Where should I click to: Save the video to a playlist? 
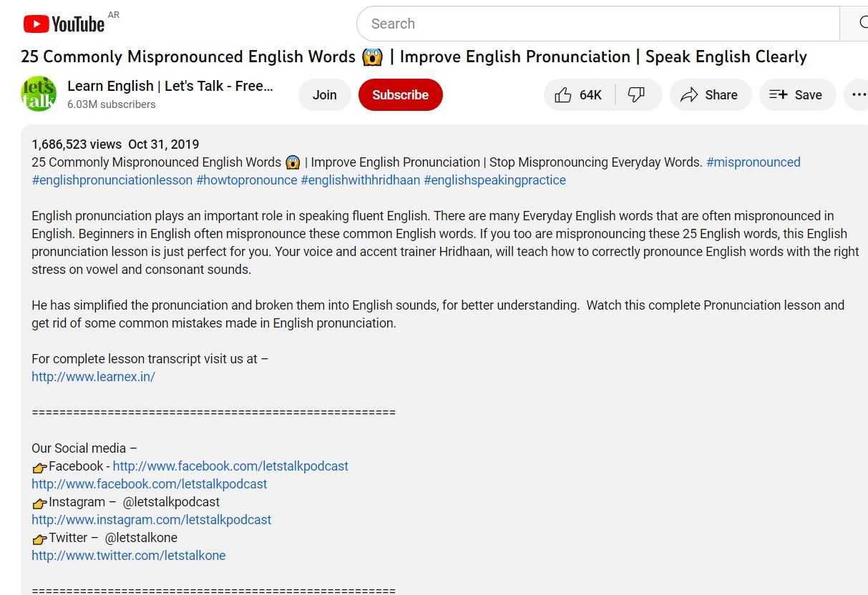click(796, 94)
